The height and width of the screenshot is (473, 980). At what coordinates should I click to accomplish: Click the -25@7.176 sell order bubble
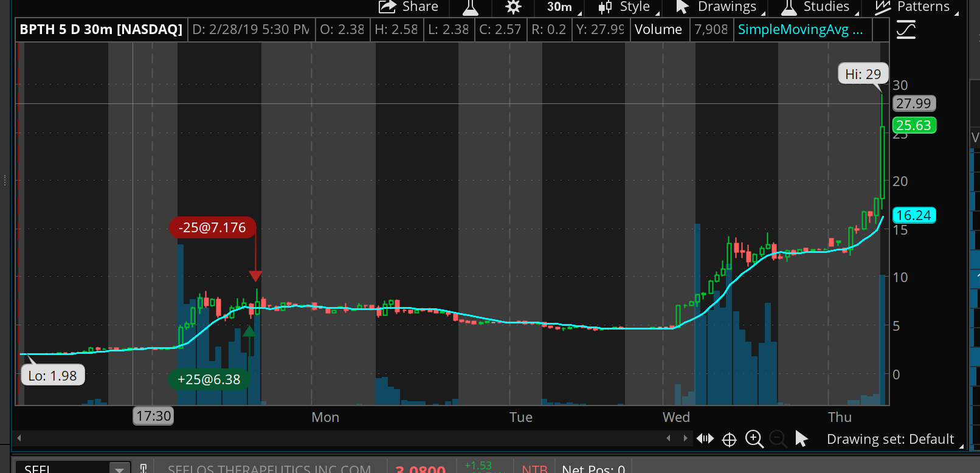point(212,227)
